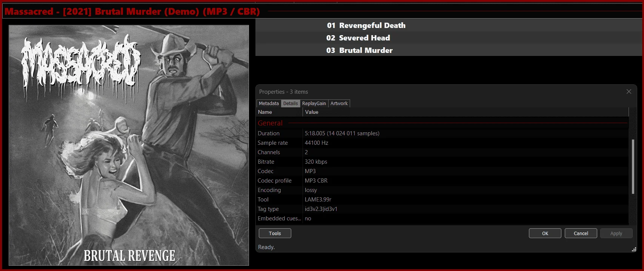This screenshot has height=271, width=644.
Task: Click the General section header
Action: [270, 123]
